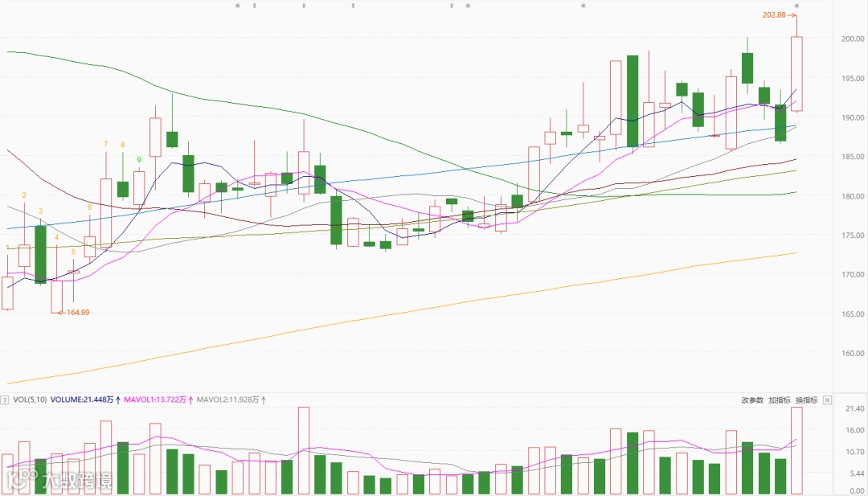
Task: Click the 164.99 low price label
Action: point(77,312)
